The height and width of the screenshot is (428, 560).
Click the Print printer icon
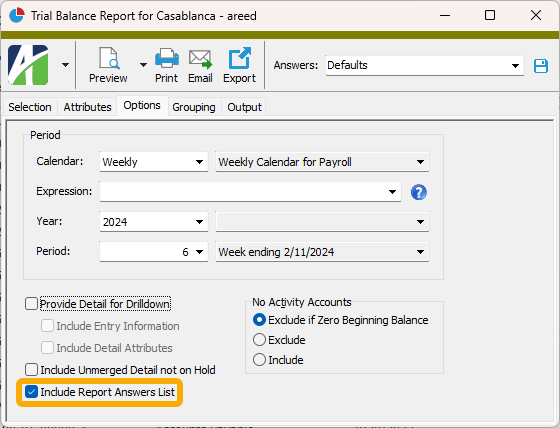coord(166,58)
